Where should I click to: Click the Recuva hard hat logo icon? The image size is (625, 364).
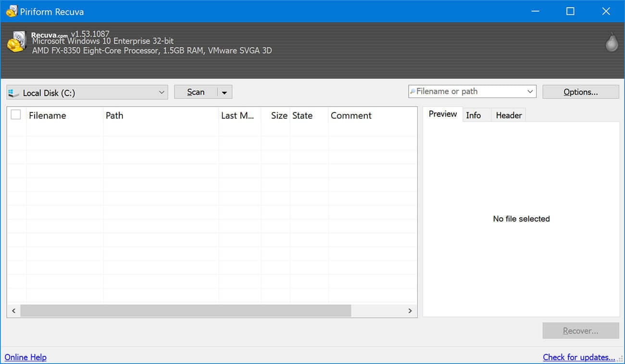point(17,42)
